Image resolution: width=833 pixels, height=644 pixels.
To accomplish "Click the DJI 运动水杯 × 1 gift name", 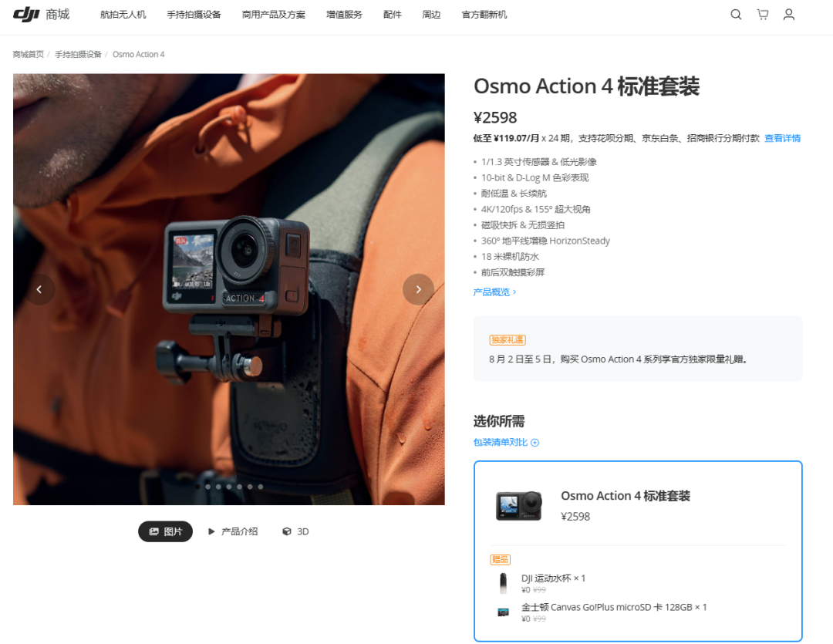I will 553,578.
